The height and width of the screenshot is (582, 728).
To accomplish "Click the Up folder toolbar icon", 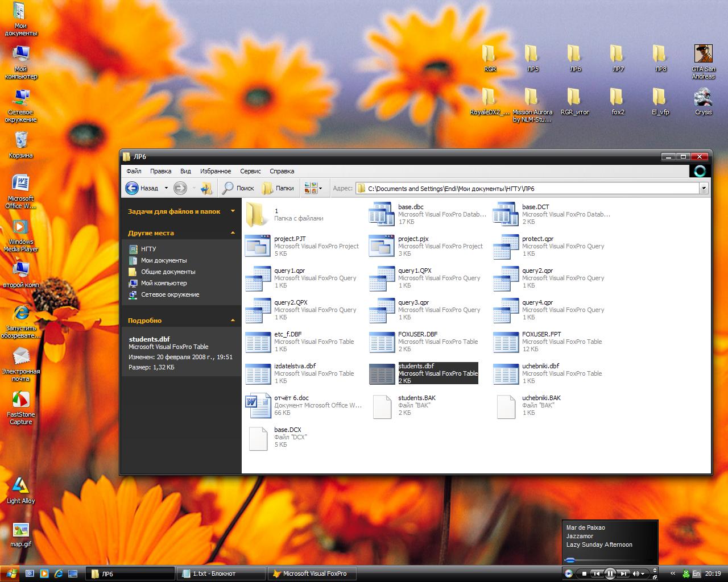I will (x=206, y=188).
